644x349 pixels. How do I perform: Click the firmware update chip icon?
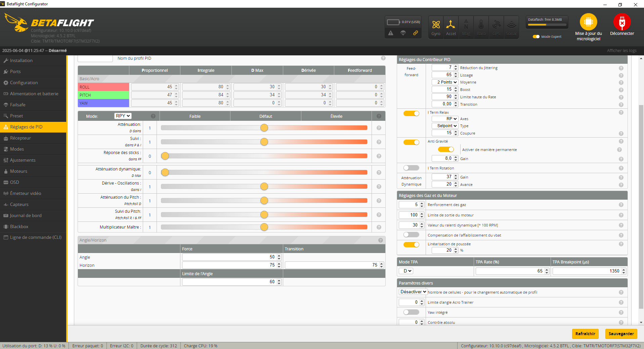click(588, 22)
